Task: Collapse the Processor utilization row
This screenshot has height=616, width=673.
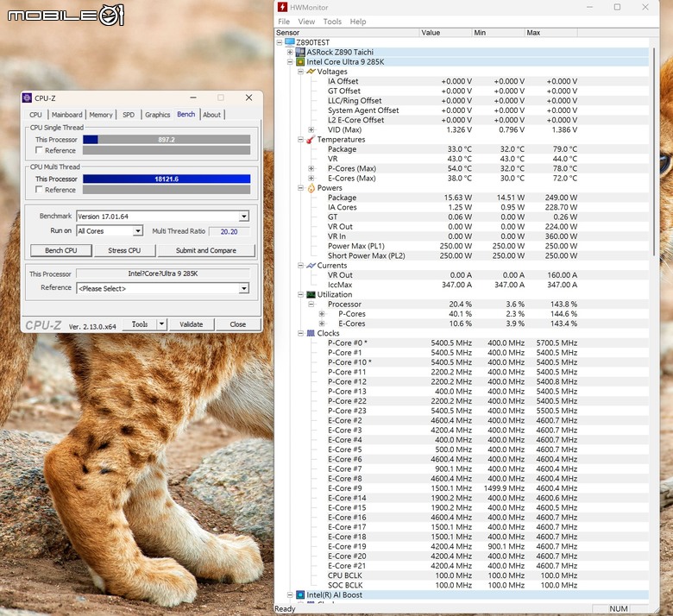Action: [x=311, y=305]
